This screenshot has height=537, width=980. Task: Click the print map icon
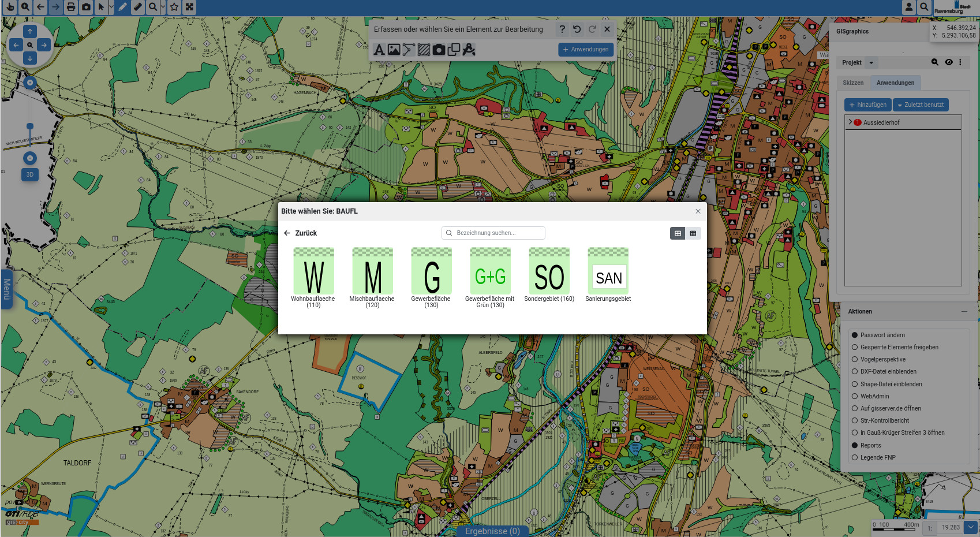pyautogui.click(x=70, y=7)
